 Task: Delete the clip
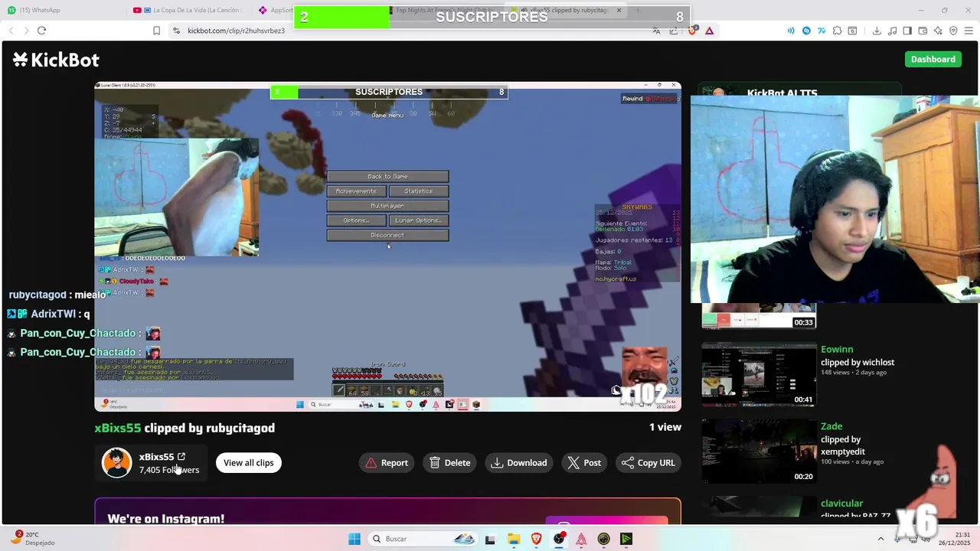pos(449,462)
